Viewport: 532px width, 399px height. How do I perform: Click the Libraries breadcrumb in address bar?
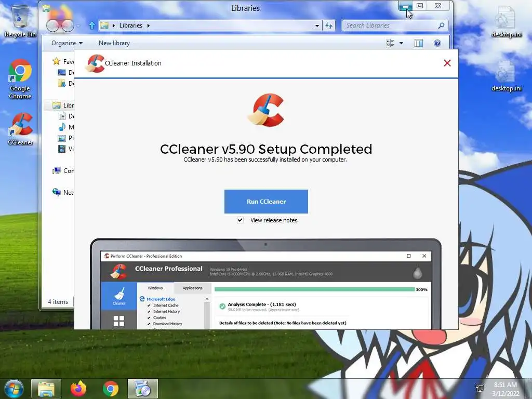[130, 25]
